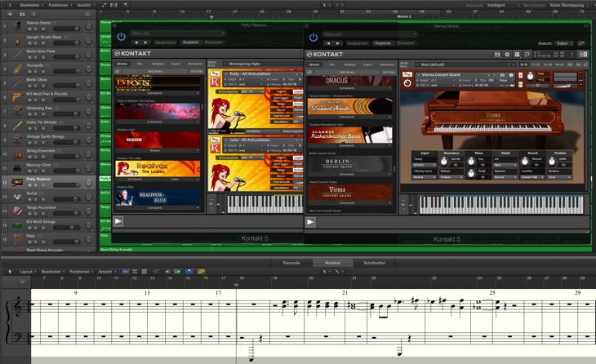The width and height of the screenshot is (596, 364).
Task: Click the Tango Accordion track icon
Action: pyautogui.click(x=17, y=211)
